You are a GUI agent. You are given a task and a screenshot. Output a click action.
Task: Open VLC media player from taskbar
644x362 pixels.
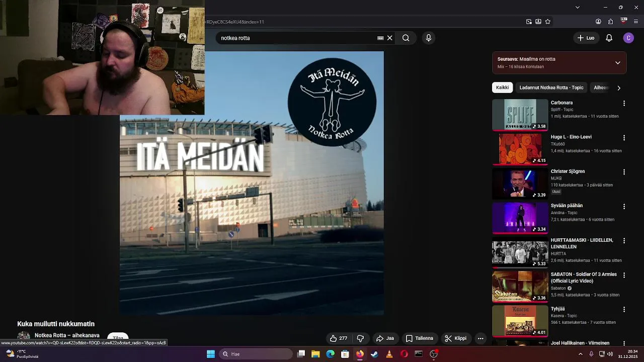[389, 354]
